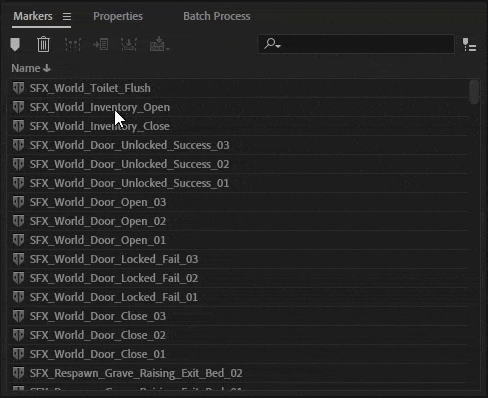This screenshot has height=398, width=488.
Task: Click range marker icon beside SFX_Respawn_Grave_Raising_Exit_Bed_02
Action: tap(18, 373)
